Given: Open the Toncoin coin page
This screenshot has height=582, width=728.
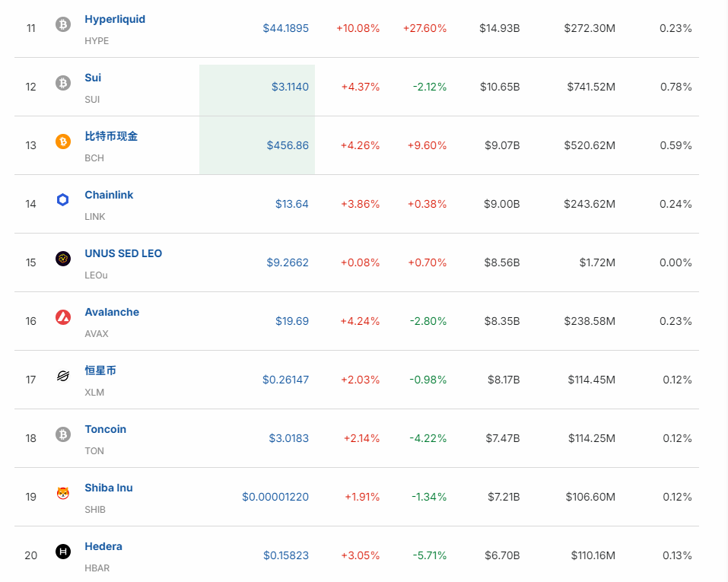Looking at the screenshot, I should pyautogui.click(x=106, y=429).
